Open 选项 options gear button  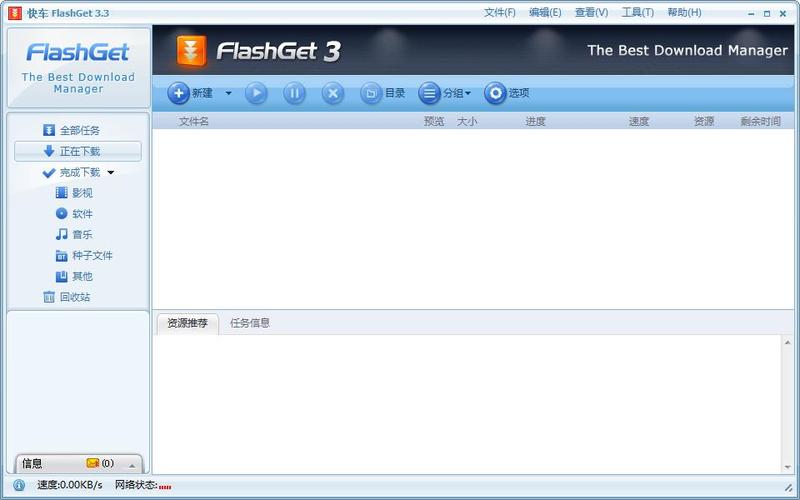507,93
